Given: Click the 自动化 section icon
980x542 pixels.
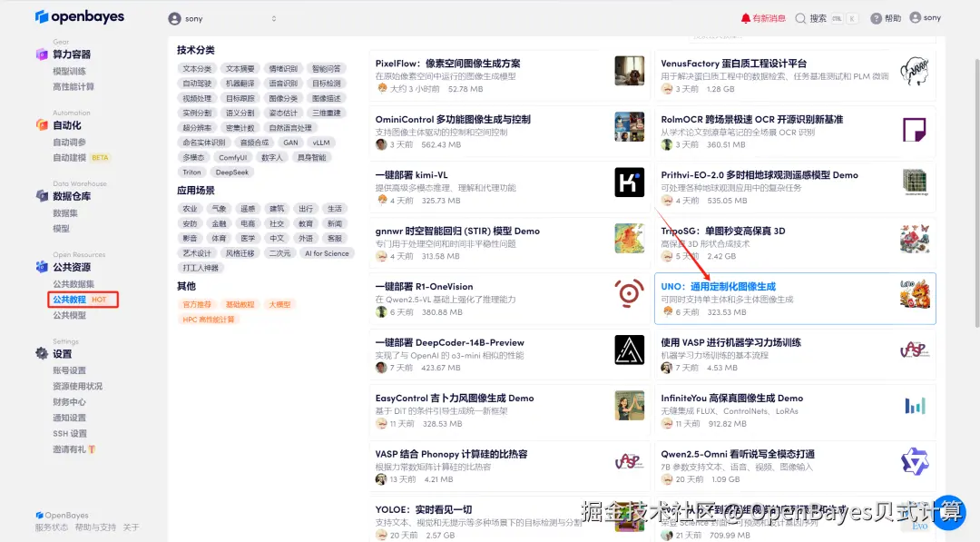Looking at the screenshot, I should 42,125.
